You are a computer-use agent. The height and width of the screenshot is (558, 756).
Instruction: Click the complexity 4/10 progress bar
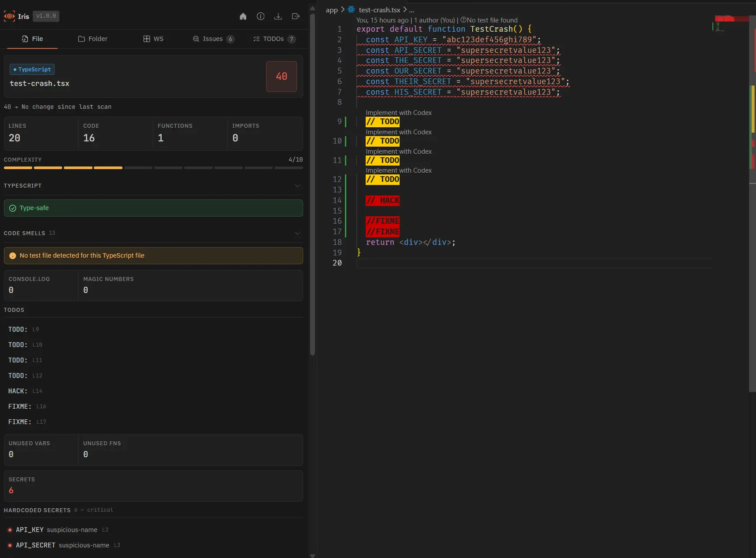pos(153,168)
